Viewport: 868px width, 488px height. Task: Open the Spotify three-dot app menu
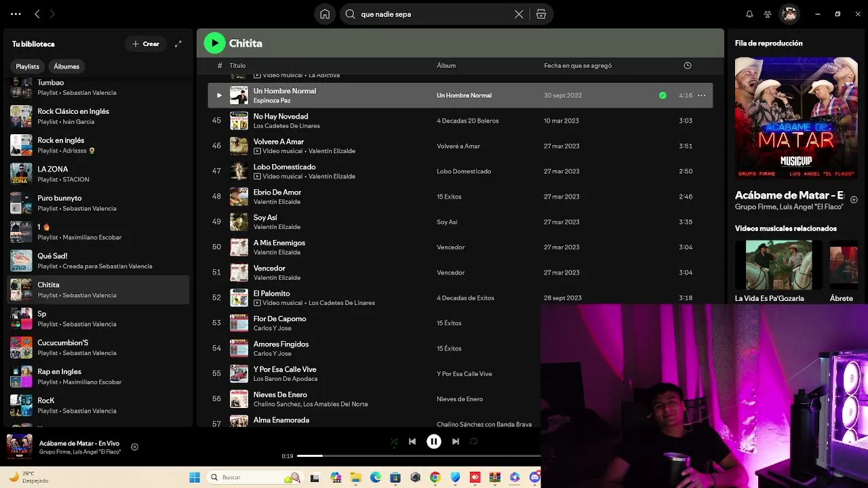[x=16, y=14]
